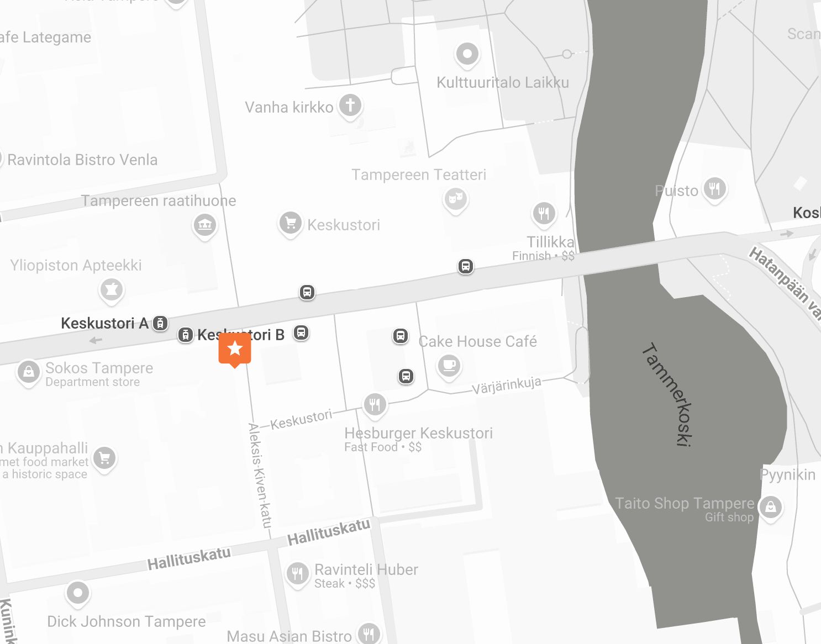Click the Puisto restaurant icon
Screen dimensions: 821x644
(714, 189)
